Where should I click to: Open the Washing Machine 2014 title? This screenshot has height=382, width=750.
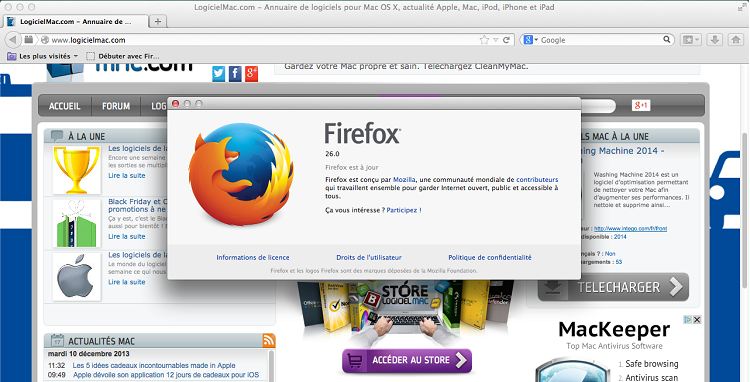point(623,151)
